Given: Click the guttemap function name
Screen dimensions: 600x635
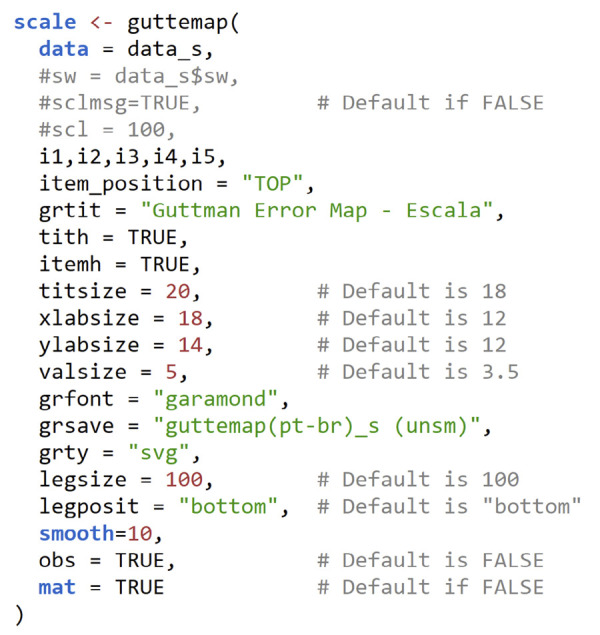Looking at the screenshot, I should pyautogui.click(x=179, y=23).
